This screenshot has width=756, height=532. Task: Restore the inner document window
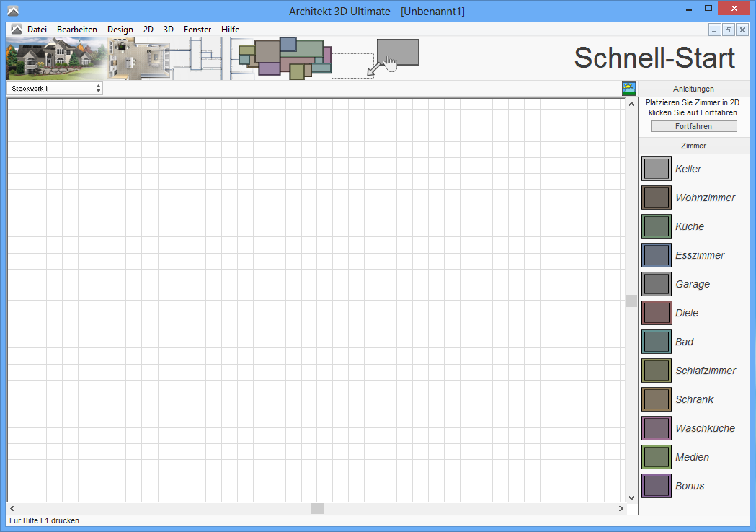click(x=729, y=30)
